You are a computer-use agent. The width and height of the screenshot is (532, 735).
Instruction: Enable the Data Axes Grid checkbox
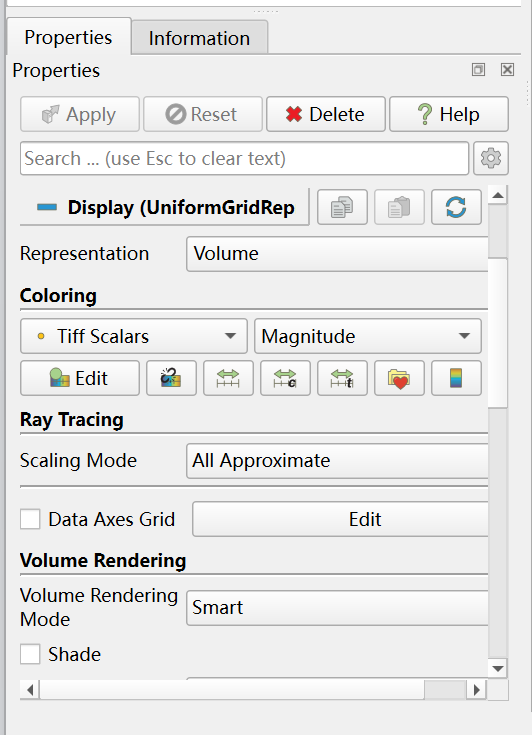click(x=30, y=519)
